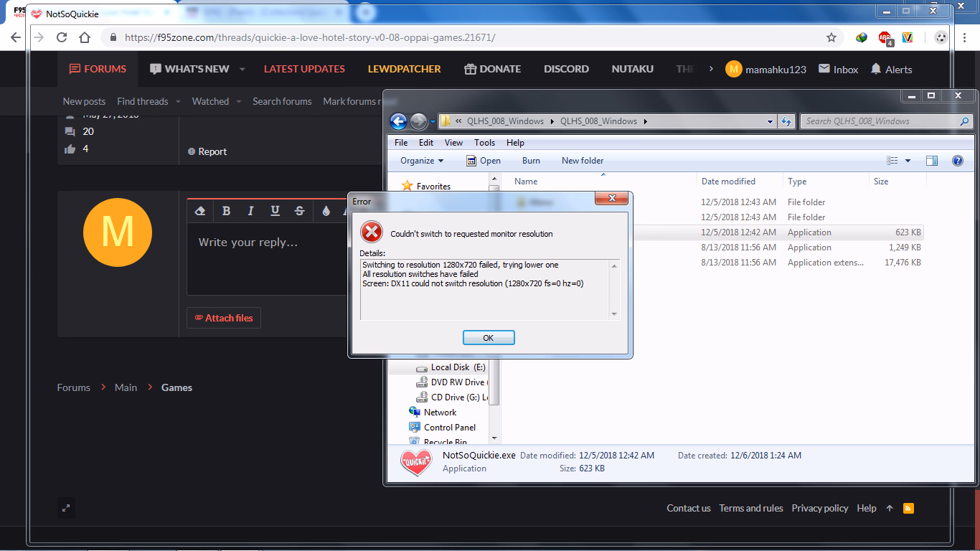The image size is (980, 551).
Task: Click OK in the Error dialog
Action: [x=489, y=338]
